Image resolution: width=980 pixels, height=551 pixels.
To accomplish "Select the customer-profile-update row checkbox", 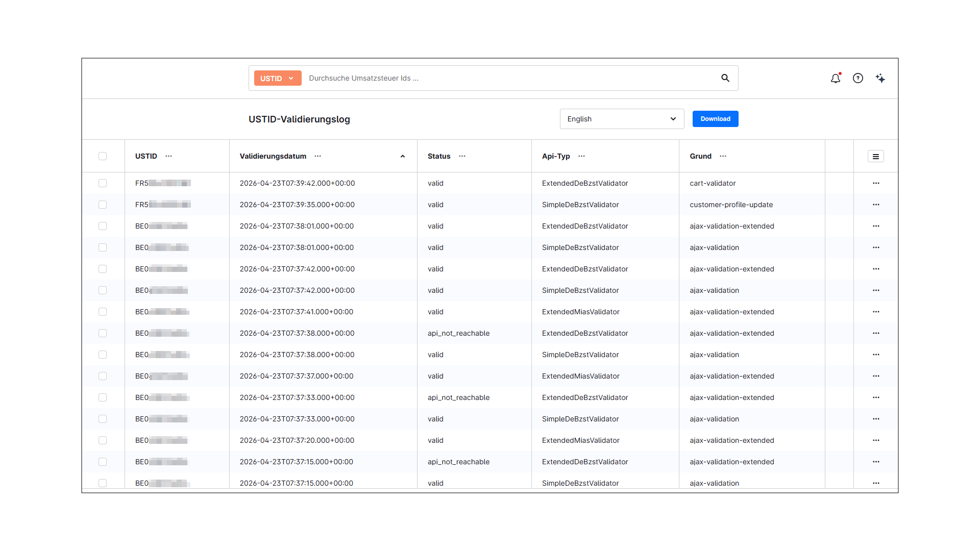I will 103,205.
